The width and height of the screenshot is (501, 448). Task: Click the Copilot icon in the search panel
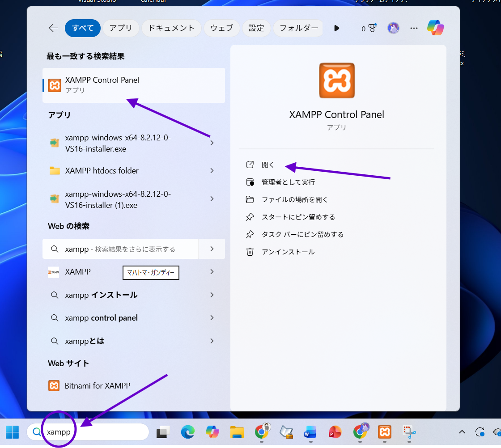435,28
